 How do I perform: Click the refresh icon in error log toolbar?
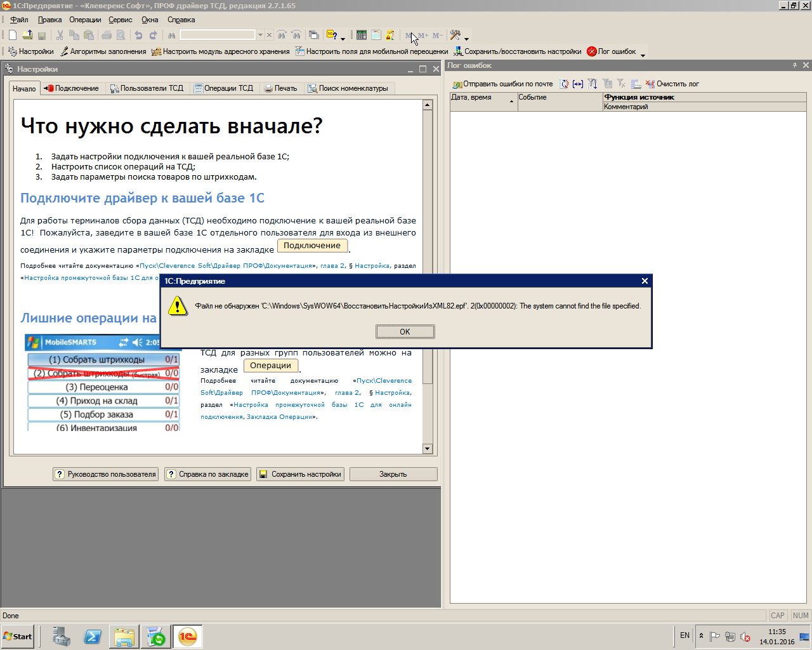(x=564, y=84)
